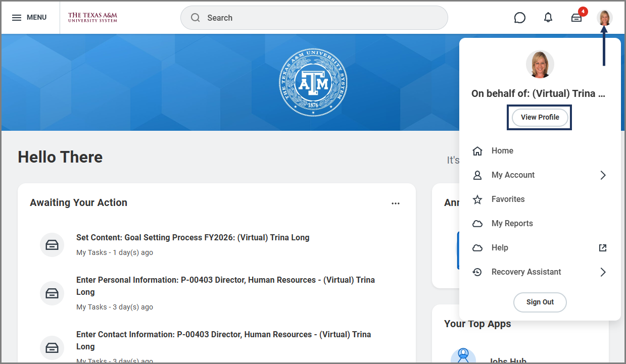Click the large profile photo in the menu

pos(540,64)
